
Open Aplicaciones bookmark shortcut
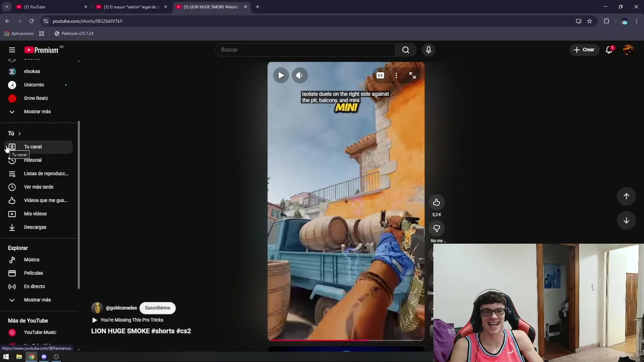point(19,34)
